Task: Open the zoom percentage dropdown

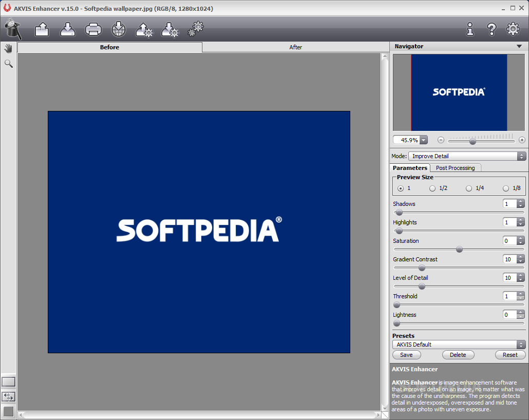Action: tap(424, 140)
